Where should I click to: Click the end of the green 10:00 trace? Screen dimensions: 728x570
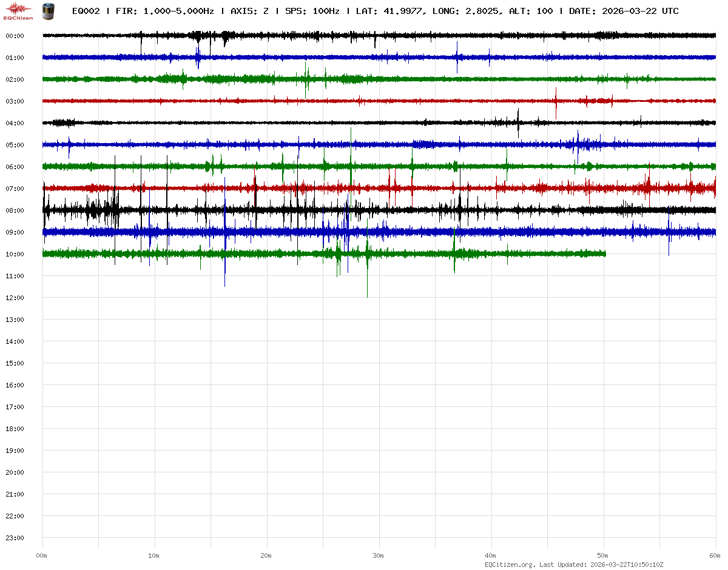point(605,253)
